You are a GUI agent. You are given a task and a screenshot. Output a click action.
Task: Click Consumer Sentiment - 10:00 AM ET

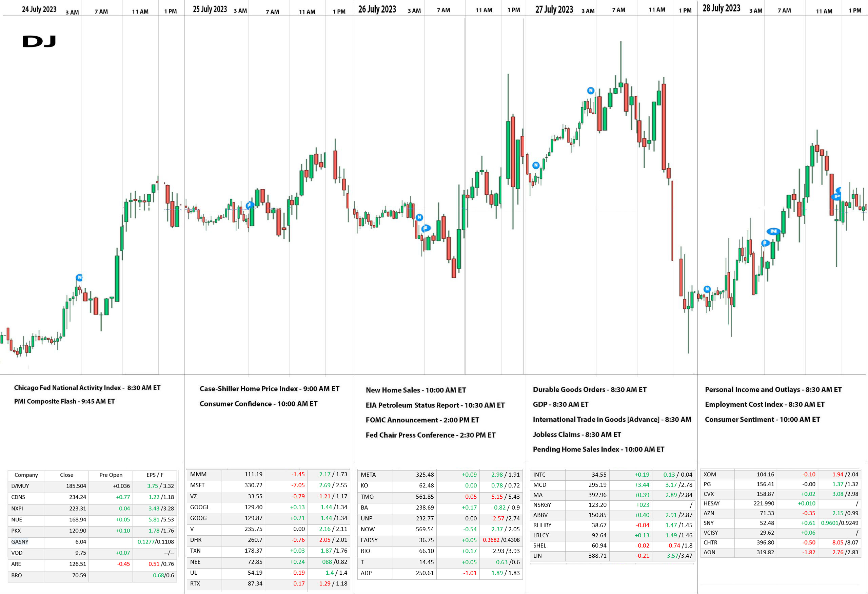tap(762, 420)
